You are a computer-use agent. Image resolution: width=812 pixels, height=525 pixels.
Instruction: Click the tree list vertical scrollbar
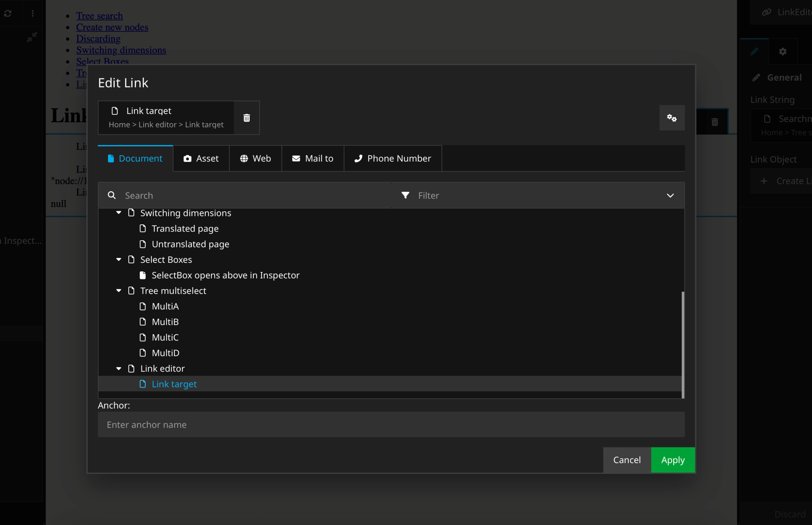(682, 344)
